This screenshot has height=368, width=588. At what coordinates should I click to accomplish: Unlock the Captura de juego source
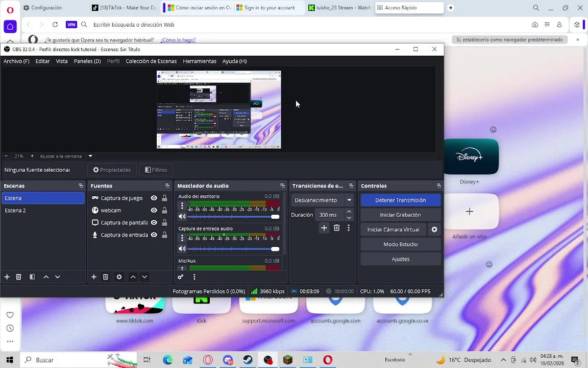click(164, 198)
